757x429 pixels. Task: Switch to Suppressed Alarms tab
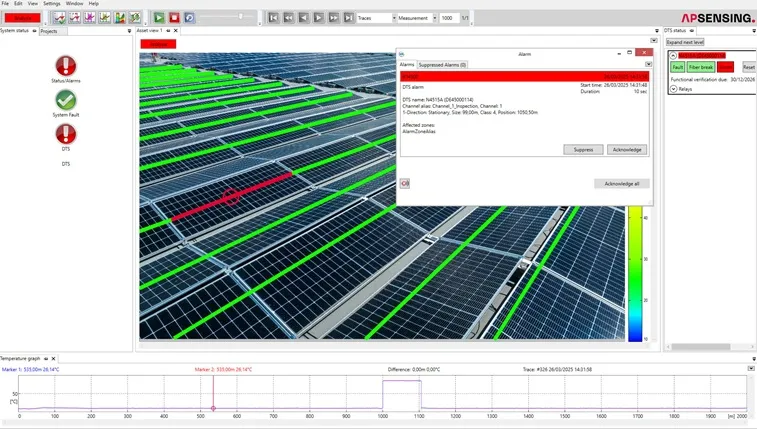point(442,64)
